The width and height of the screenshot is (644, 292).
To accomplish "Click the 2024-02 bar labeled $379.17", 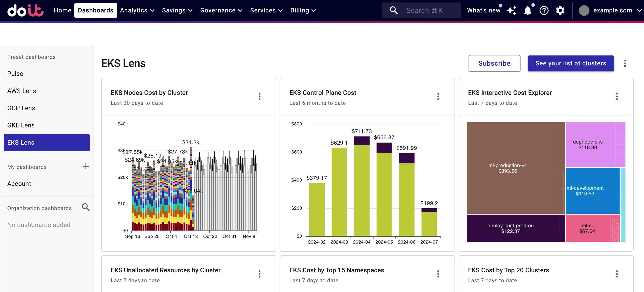I will pos(317,209).
